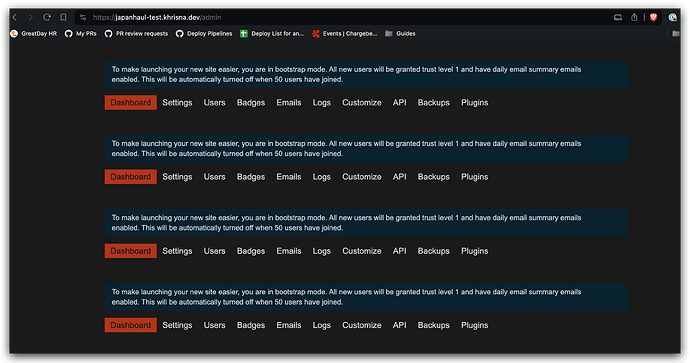Open the Brave Shields lion icon
Viewport: 690px width, 363px height.
653,17
